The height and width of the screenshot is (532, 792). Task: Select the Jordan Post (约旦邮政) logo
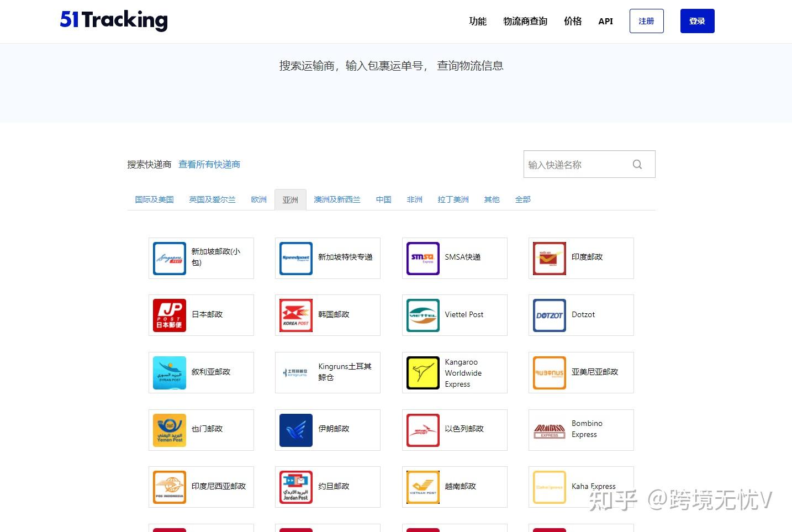click(x=296, y=487)
